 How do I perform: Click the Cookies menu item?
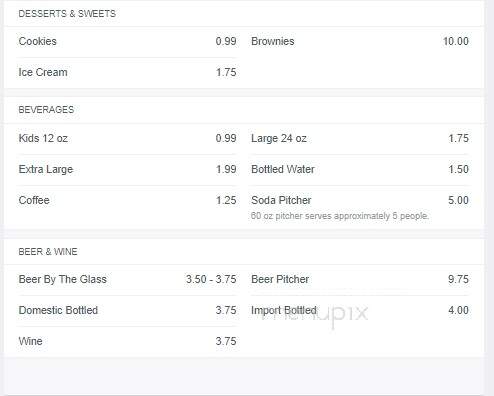[x=38, y=41]
